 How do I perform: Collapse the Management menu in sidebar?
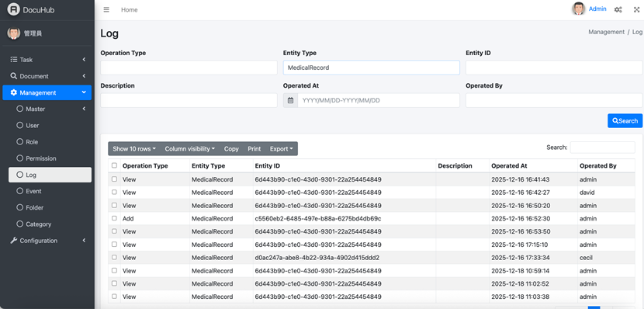pos(47,92)
